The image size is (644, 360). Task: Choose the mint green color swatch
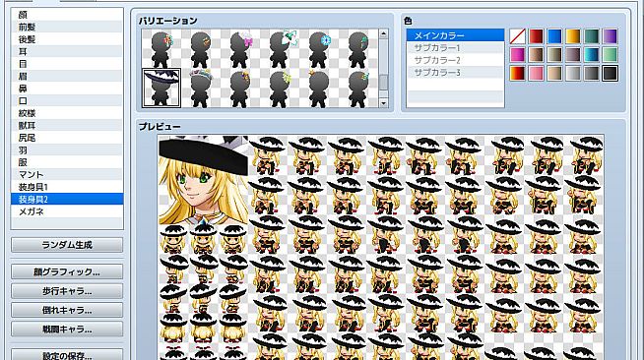(610, 54)
